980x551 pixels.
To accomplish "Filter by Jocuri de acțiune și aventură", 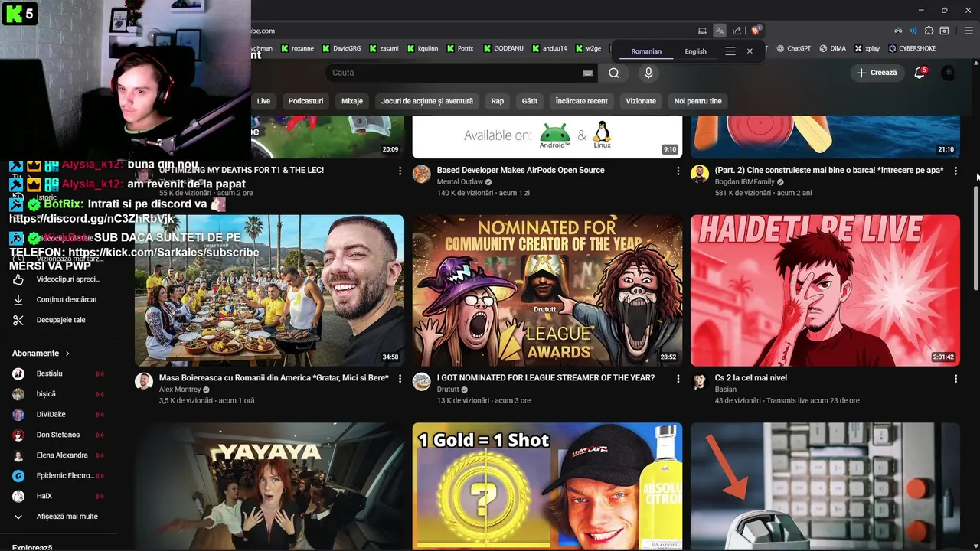I will click(x=427, y=101).
